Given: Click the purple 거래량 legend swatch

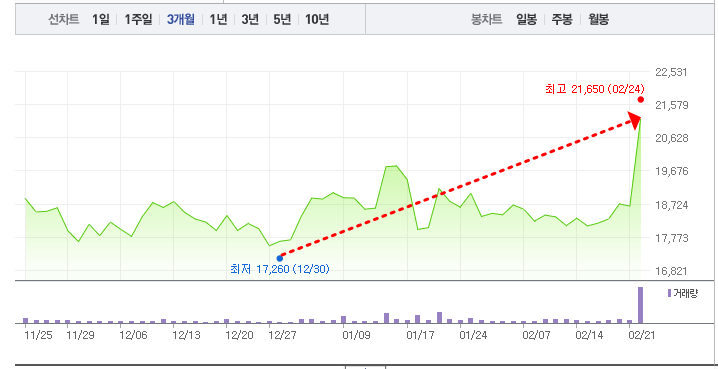Looking at the screenshot, I should point(669,293).
